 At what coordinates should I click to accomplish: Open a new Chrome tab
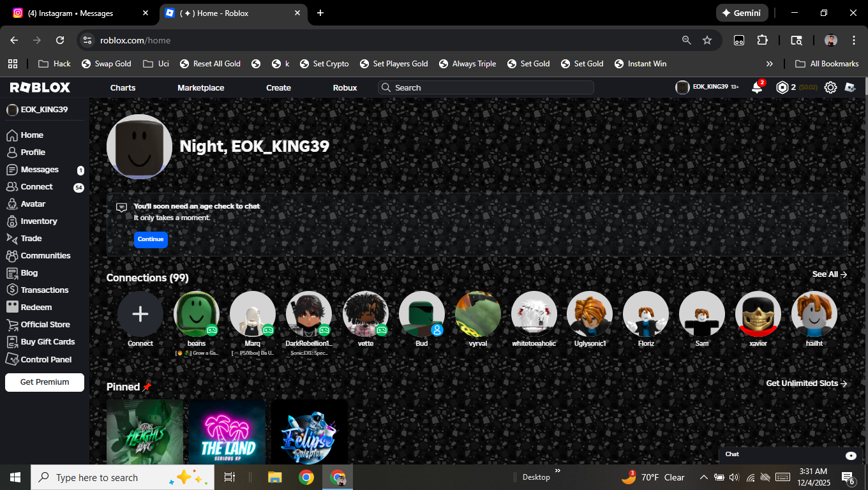point(320,13)
